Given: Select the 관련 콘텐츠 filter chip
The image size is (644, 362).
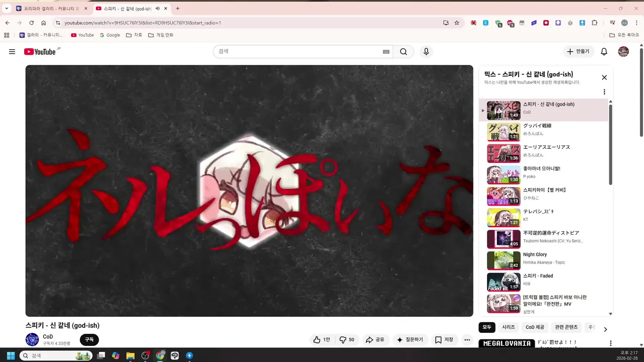Looking at the screenshot, I should pyautogui.click(x=566, y=327).
